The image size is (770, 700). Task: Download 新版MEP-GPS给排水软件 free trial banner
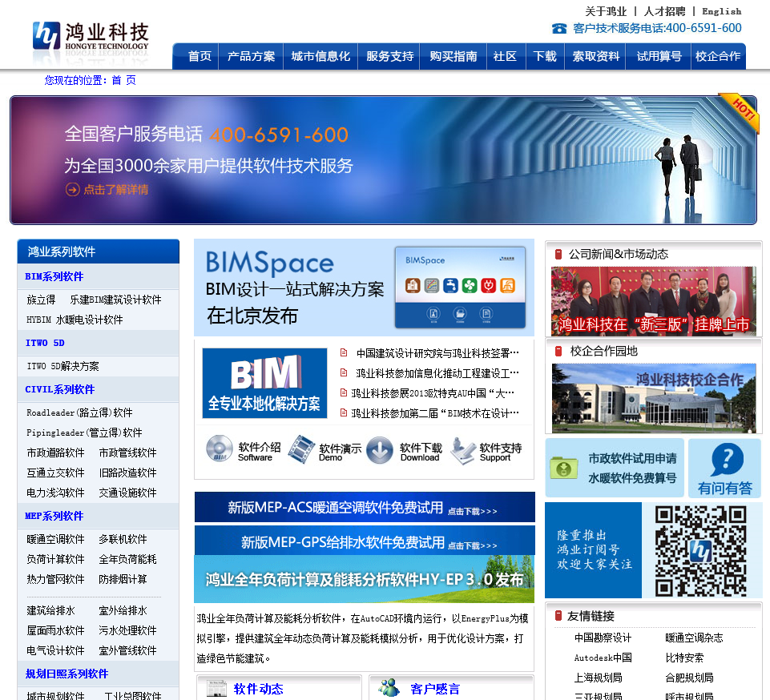pyautogui.click(x=365, y=541)
